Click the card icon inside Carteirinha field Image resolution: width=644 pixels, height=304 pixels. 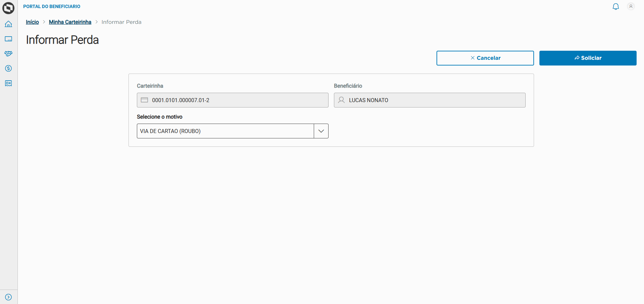(144, 100)
